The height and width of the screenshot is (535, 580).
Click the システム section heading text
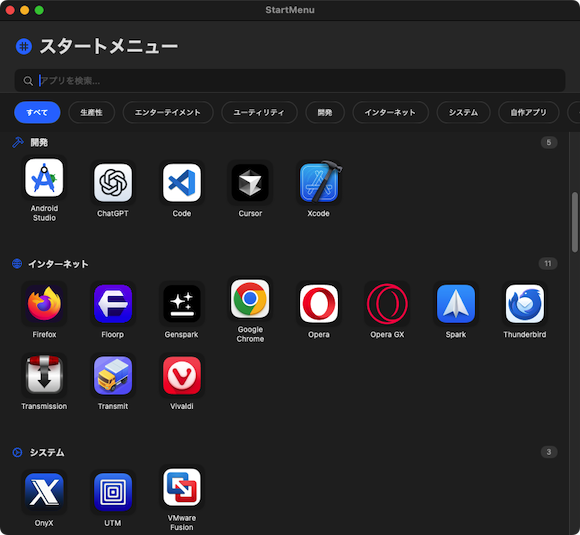point(47,452)
